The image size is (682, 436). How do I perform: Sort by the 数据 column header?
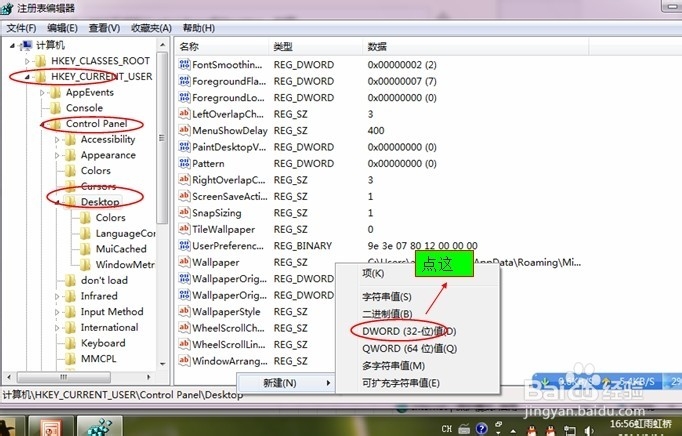476,47
